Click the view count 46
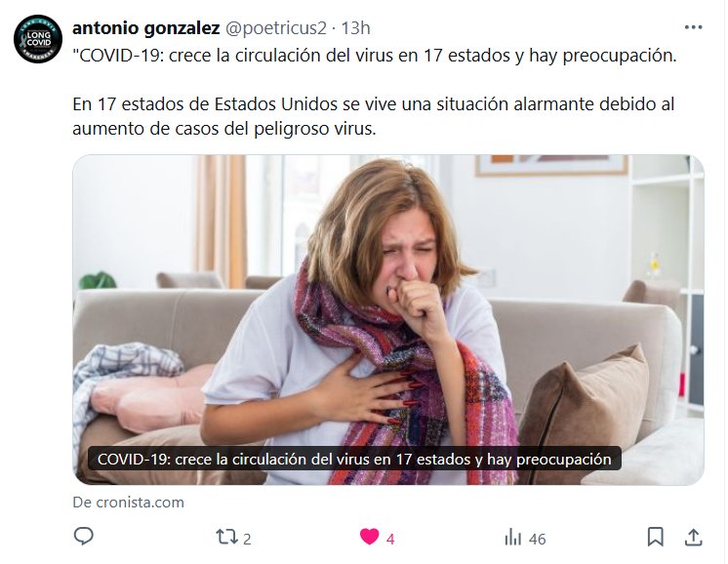The image size is (728, 564). coord(537,539)
